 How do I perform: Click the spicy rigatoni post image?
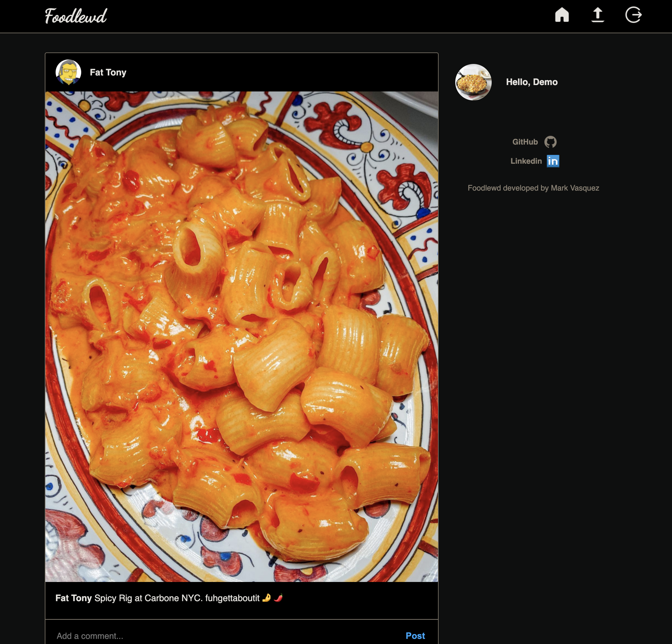[241, 336]
